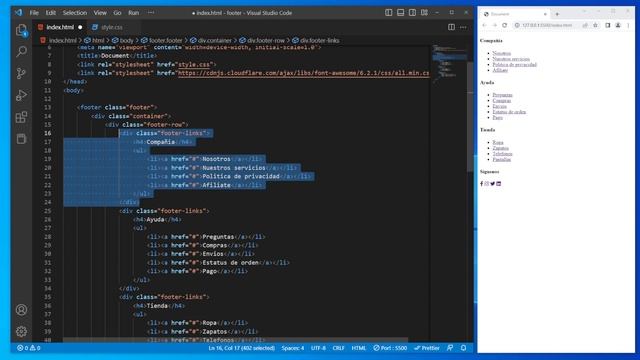Viewport: 640px width, 360px height.
Task: Toggle the primary sidebar layout icon
Action: (x=389, y=13)
